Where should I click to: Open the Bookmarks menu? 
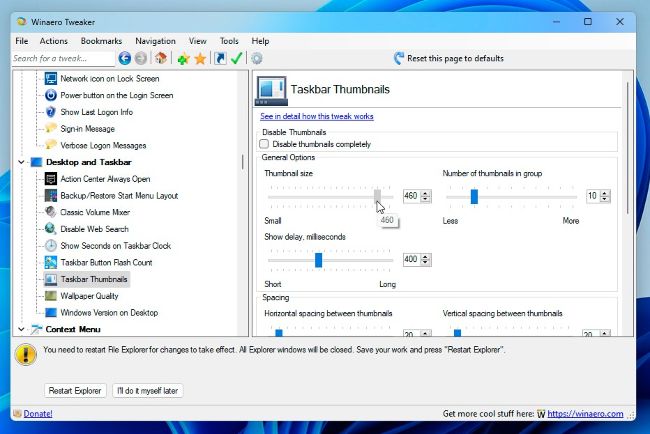tap(101, 41)
